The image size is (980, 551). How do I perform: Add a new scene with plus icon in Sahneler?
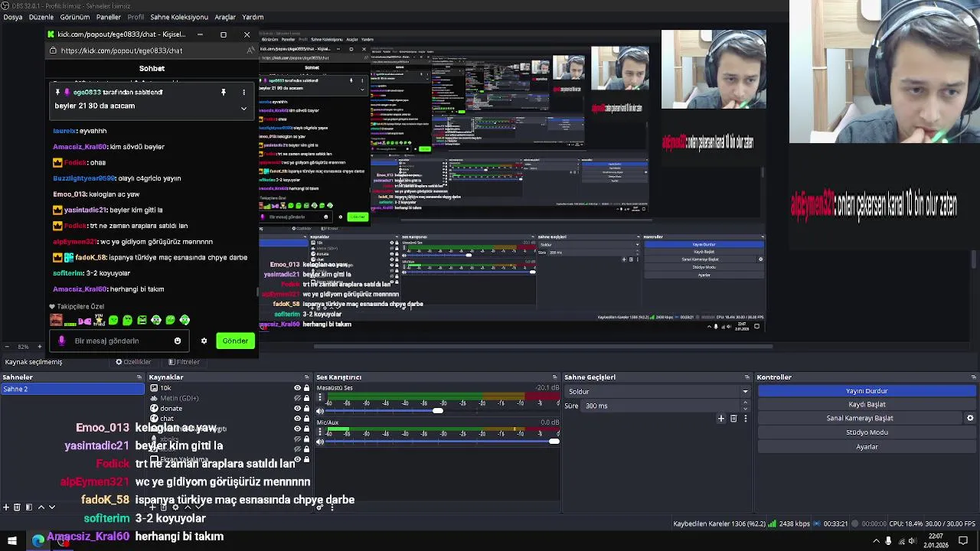tap(6, 507)
